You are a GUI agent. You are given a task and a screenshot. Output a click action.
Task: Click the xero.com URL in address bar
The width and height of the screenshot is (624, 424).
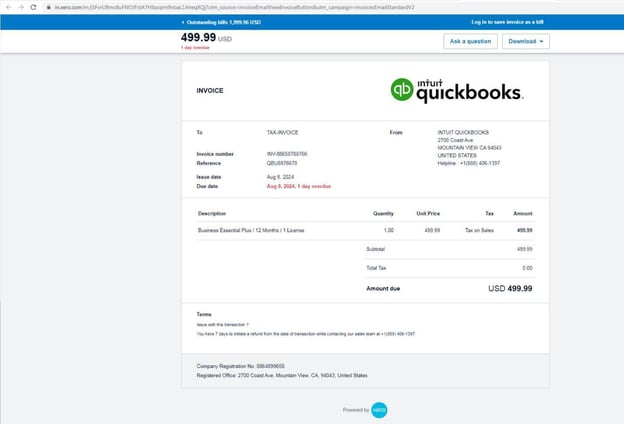234,7
